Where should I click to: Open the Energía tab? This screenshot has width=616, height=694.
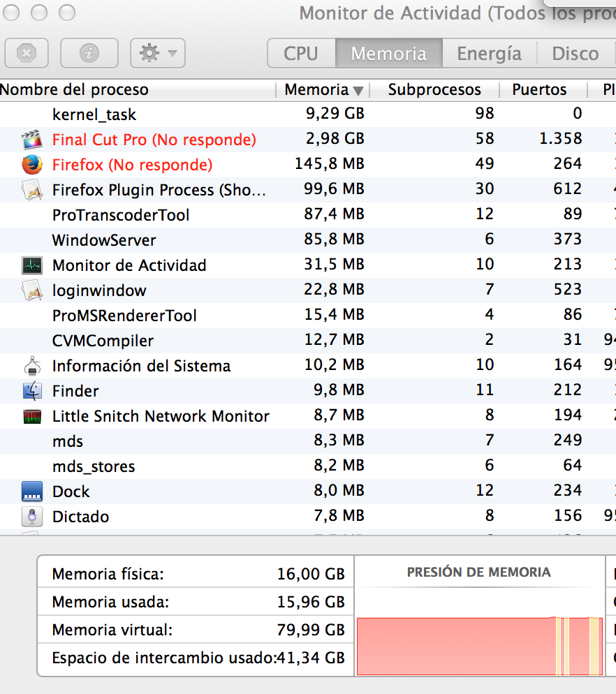click(x=490, y=54)
